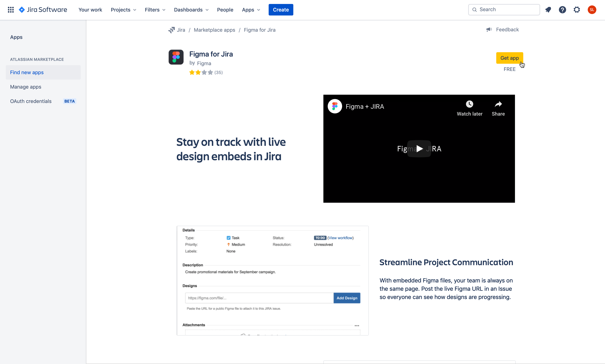
Task: Open the SL user avatar menu
Action: [x=592, y=10]
